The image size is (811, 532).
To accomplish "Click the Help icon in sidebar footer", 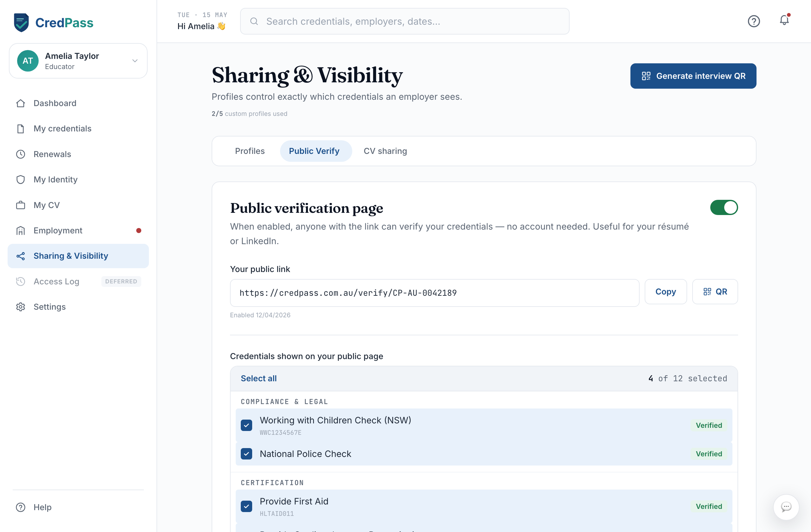I will (x=21, y=507).
